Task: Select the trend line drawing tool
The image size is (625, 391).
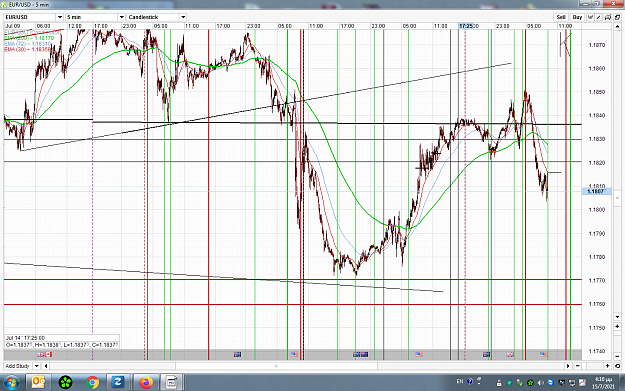Action: [598, 17]
